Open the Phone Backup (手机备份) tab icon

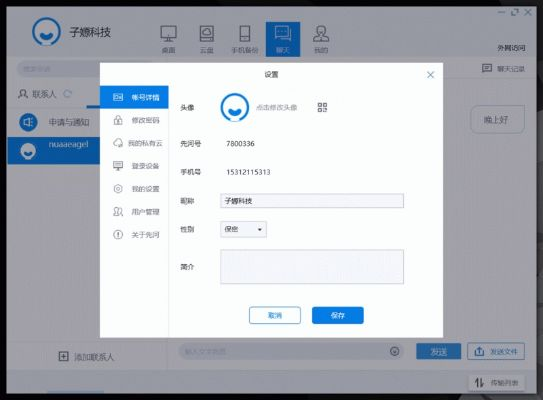click(245, 39)
